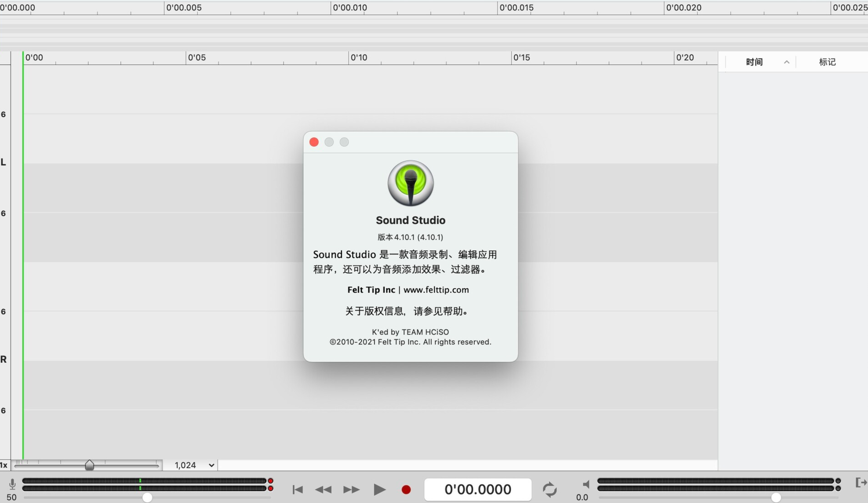
Task: Click the K'ed by TEAM HCiSO text
Action: click(410, 332)
